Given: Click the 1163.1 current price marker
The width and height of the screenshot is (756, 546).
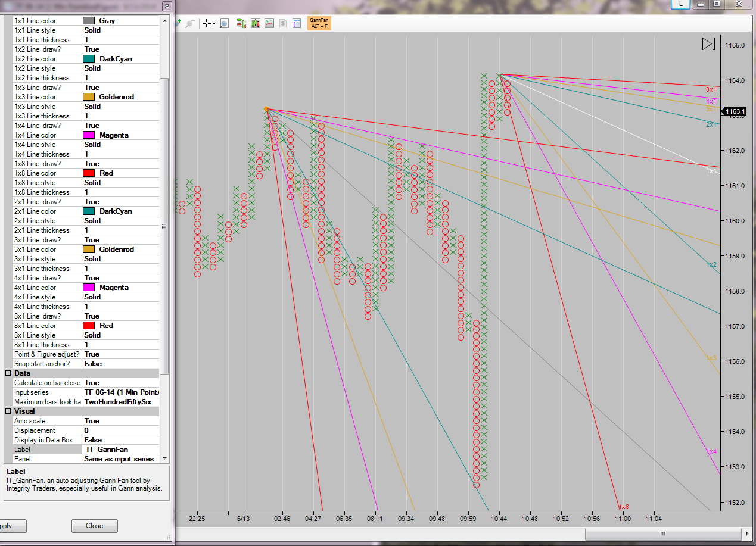Looking at the screenshot, I should 733,111.
